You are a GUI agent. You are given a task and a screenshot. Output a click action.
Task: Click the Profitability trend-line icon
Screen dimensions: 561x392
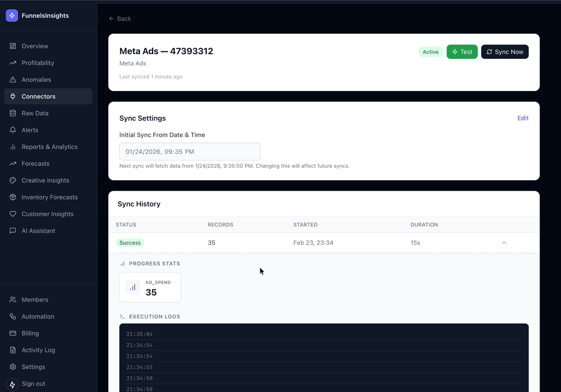tap(13, 63)
